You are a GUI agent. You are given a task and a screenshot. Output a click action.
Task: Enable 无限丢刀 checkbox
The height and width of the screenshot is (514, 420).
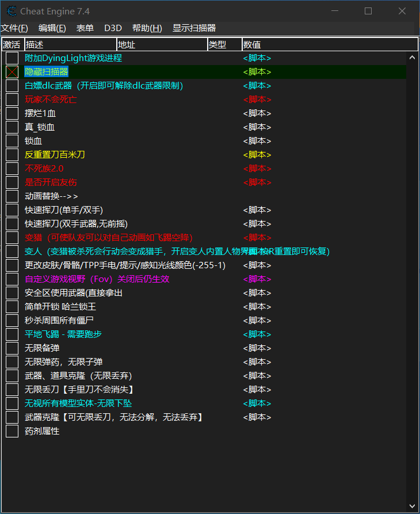12,390
